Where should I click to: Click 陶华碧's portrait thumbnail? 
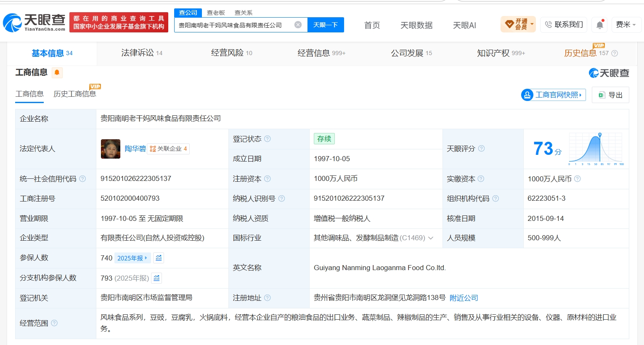[x=111, y=149]
